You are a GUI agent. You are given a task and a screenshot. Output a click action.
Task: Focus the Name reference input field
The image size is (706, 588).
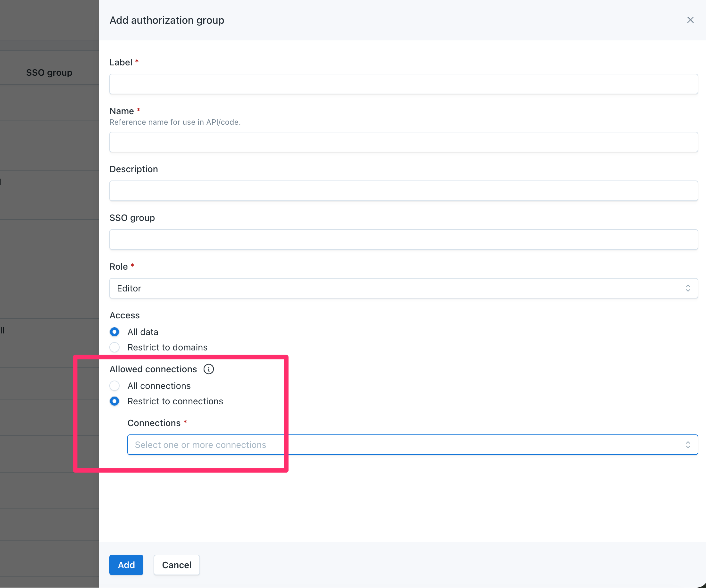click(x=403, y=142)
